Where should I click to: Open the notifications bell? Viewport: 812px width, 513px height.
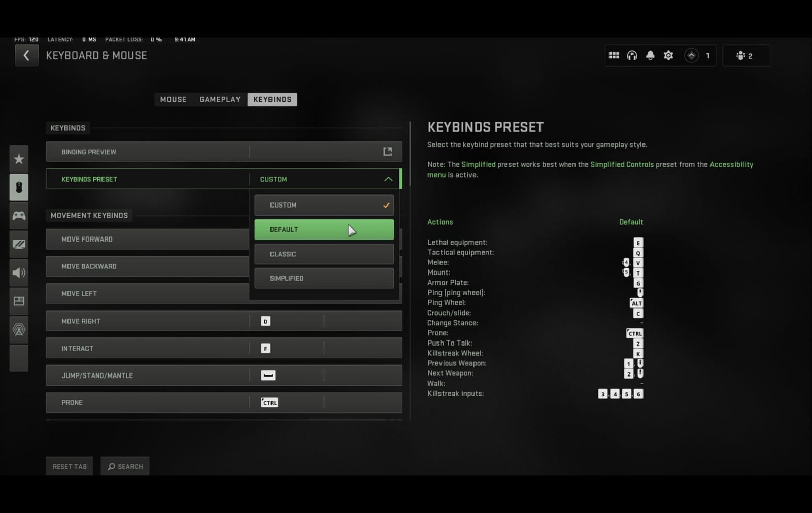tap(650, 55)
